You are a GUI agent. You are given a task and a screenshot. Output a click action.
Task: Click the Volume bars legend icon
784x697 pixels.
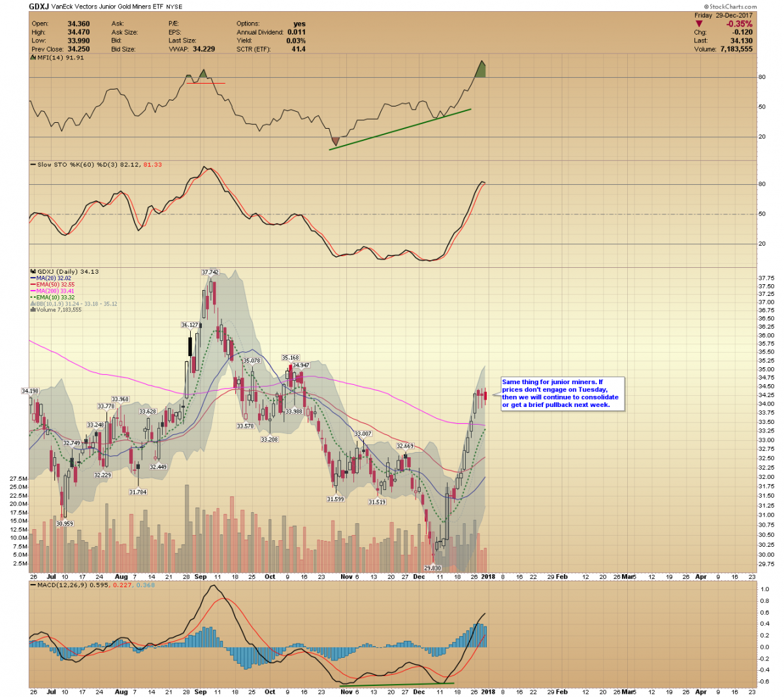pyautogui.click(x=33, y=310)
